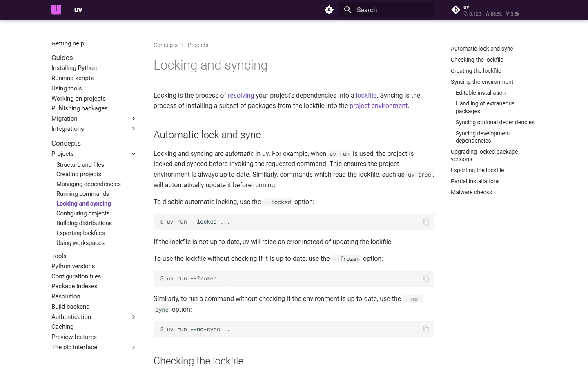The height and width of the screenshot is (368, 588).
Task: Click the search magnifier icon
Action: pyautogui.click(x=347, y=10)
